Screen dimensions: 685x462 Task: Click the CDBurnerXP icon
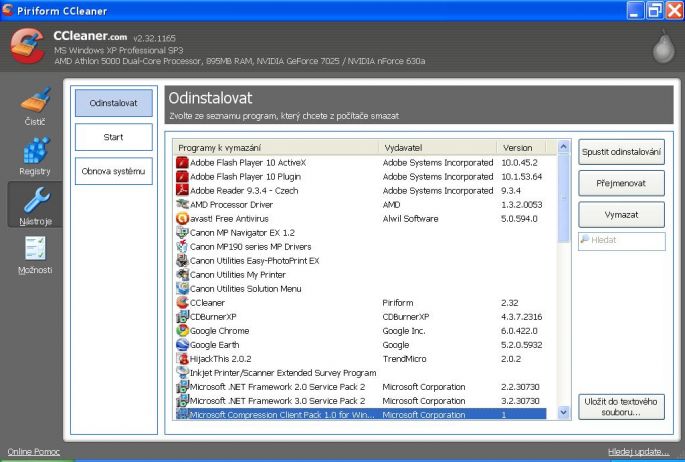coord(182,317)
